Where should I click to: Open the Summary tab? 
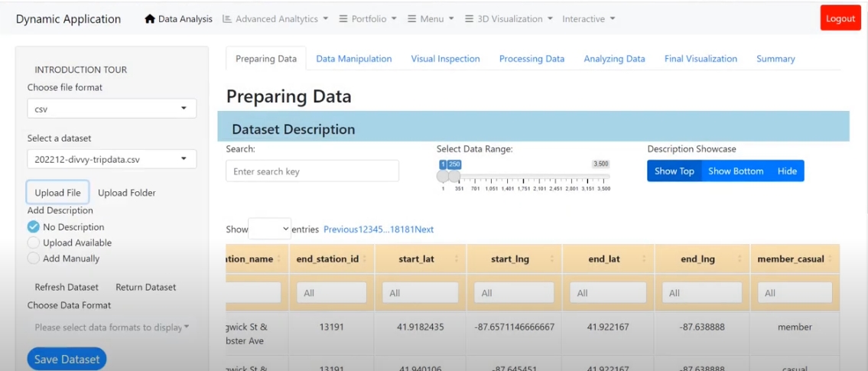pos(775,59)
